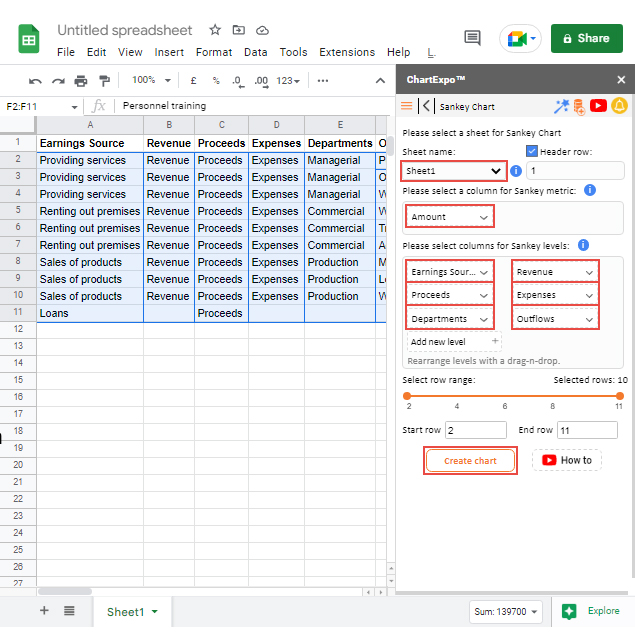Close the ChartExpo sidebar
635x640 pixels.
tap(621, 80)
